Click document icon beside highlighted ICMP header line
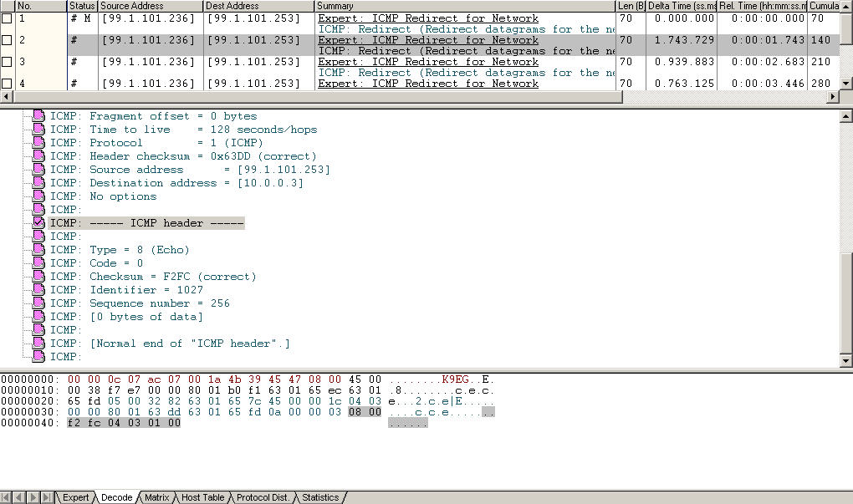 click(x=37, y=222)
